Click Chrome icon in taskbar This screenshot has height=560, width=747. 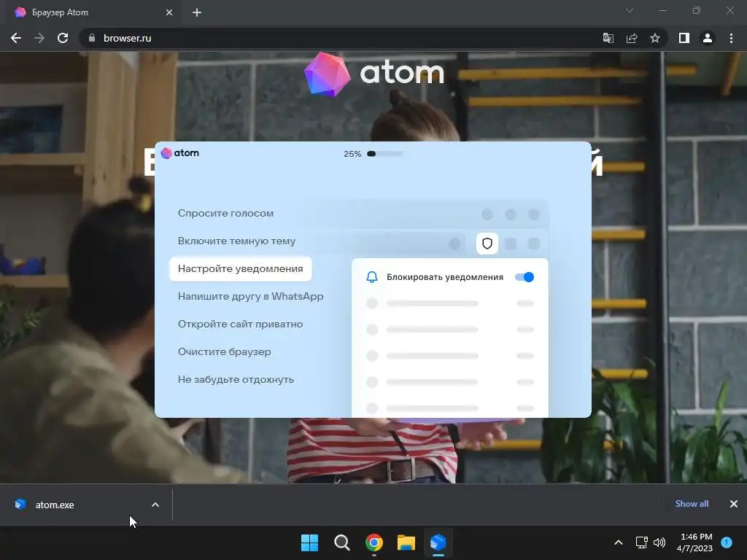coord(374,542)
